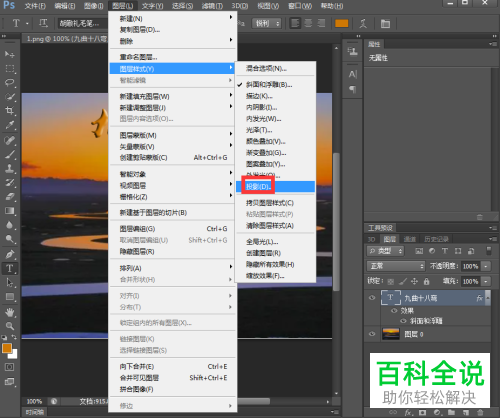Choose 投影(D) drop shadow menu item
Screen dimensions: 500x418
coord(275,187)
